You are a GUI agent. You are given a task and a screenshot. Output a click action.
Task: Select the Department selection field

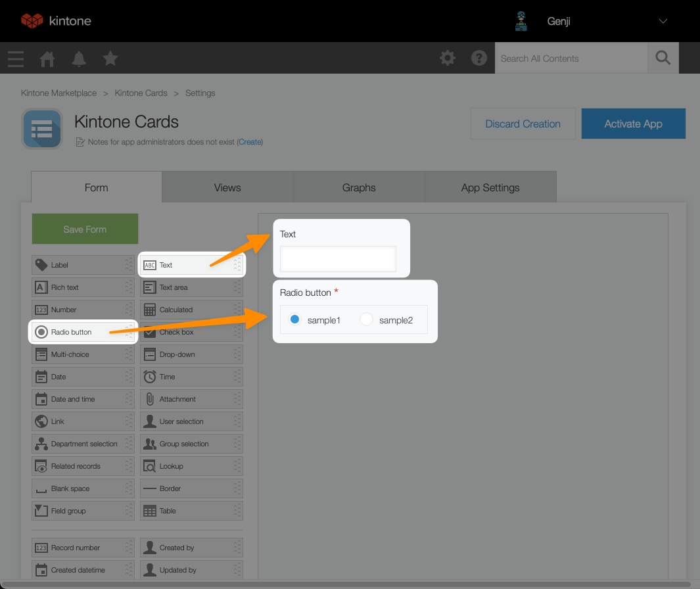click(x=83, y=444)
